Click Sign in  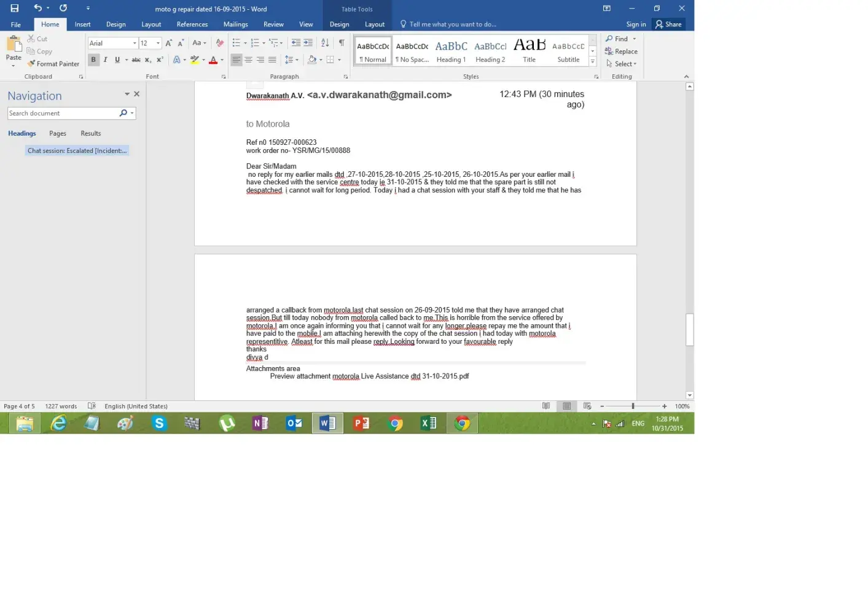point(636,25)
